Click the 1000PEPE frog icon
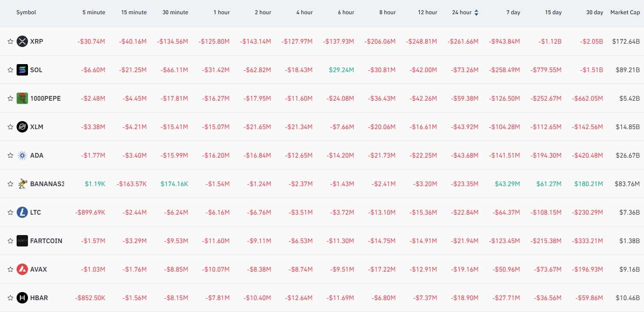644x312 pixels. point(22,98)
